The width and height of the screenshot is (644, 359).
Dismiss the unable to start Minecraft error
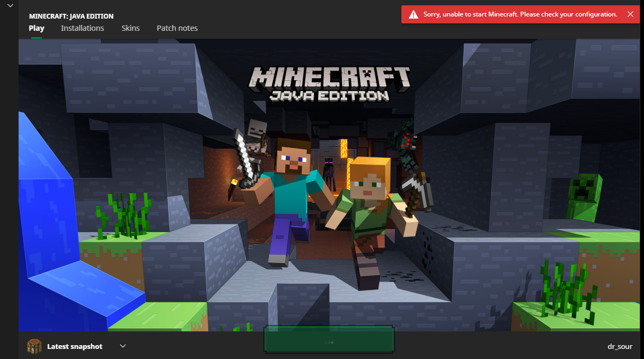tap(630, 14)
